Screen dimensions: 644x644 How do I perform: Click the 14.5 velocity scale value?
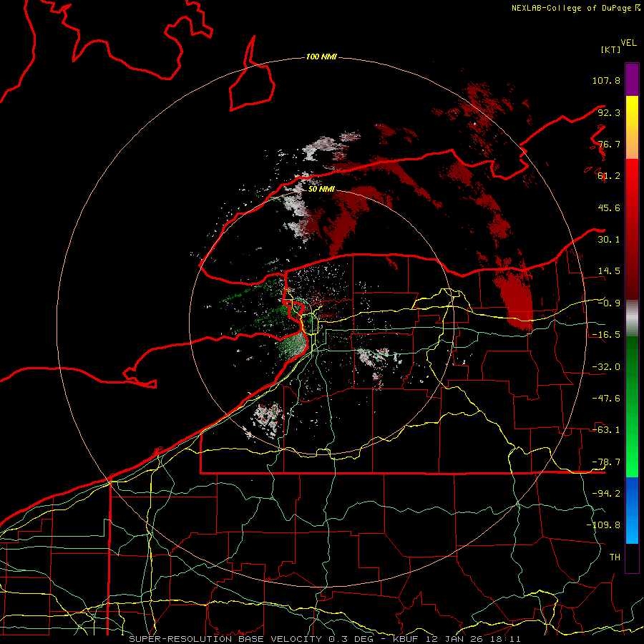coord(609,271)
